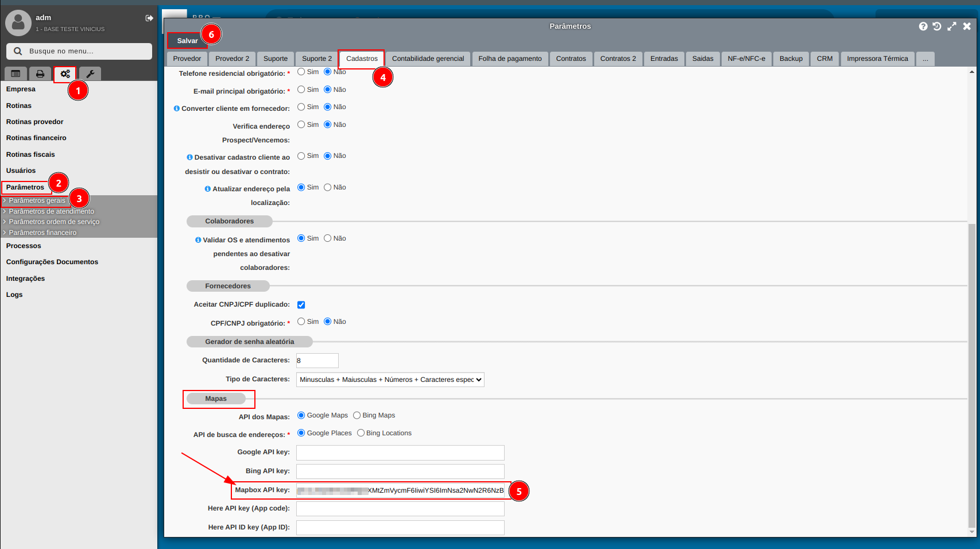
Task: Click the Bing API key field
Action: point(400,471)
